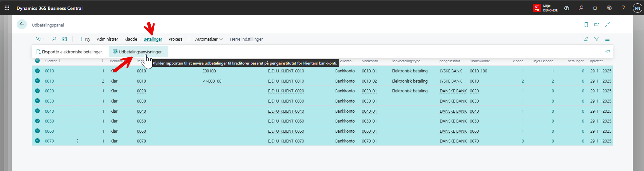The height and width of the screenshot is (171, 644).
Task: Deselect the row checkmark for Klientnr. 0020
Action: pos(37,91)
